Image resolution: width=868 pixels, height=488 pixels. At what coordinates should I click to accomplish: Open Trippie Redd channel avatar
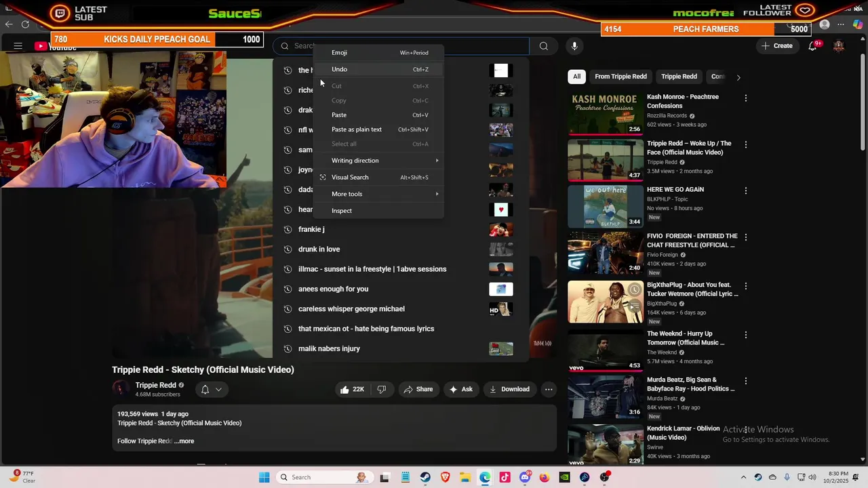point(121,388)
